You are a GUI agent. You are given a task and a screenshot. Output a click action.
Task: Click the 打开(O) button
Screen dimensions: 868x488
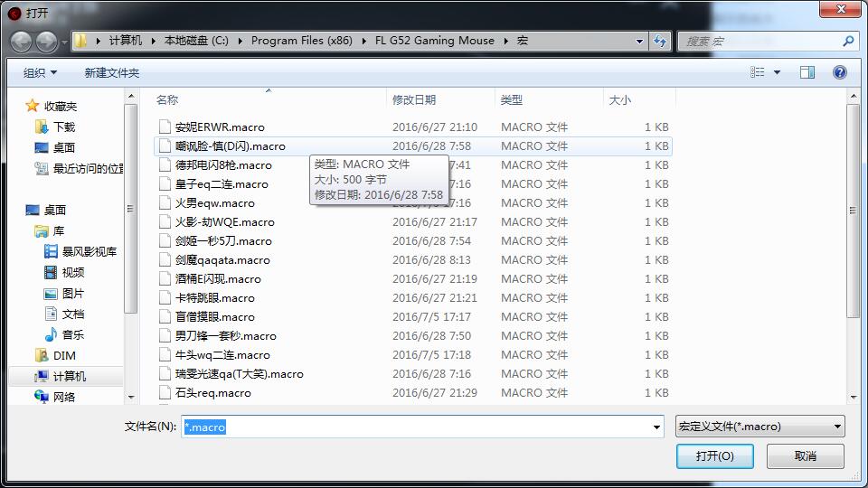714,455
